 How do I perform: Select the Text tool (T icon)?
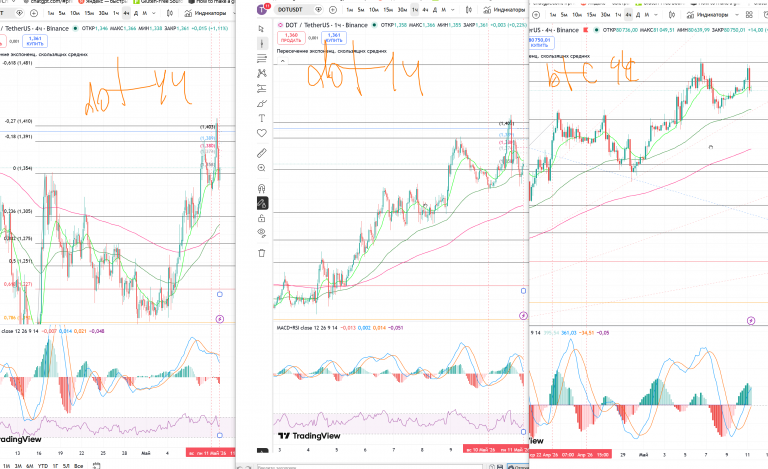[262, 118]
